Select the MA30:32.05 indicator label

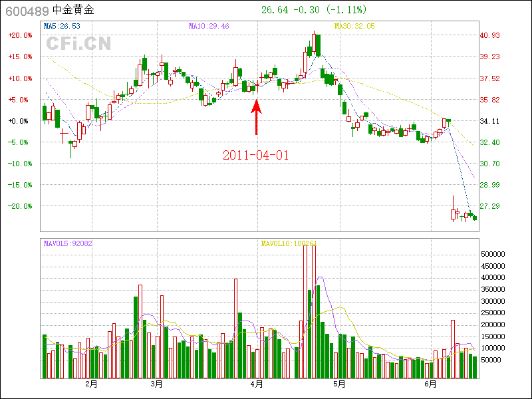[354, 27]
